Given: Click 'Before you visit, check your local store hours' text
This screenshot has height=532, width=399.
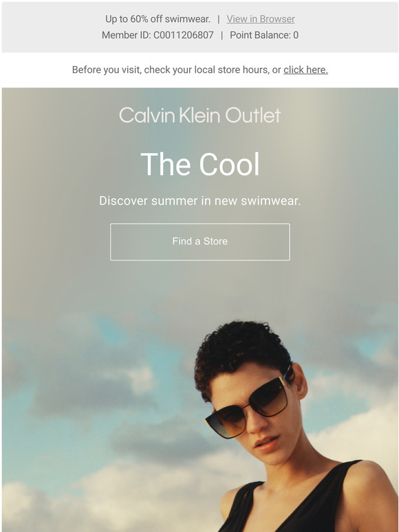Looking at the screenshot, I should 171,70.
